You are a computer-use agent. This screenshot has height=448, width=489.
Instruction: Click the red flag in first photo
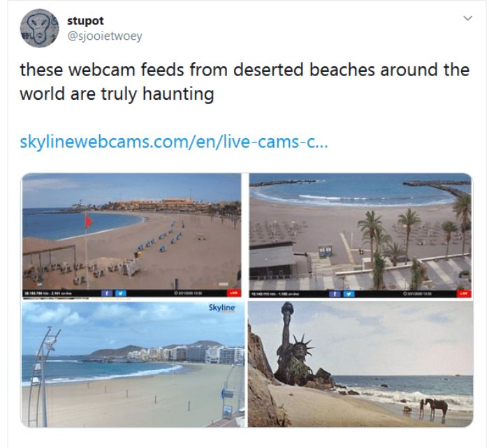[x=89, y=221]
